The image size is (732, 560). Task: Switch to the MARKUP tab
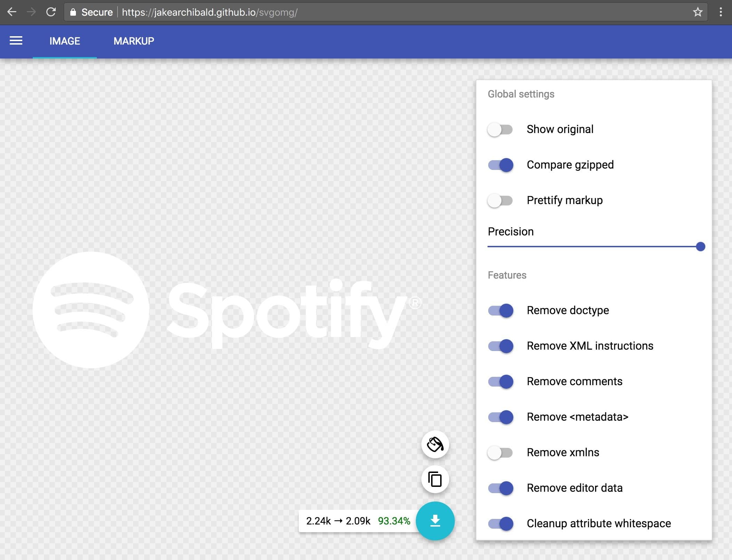(x=133, y=41)
